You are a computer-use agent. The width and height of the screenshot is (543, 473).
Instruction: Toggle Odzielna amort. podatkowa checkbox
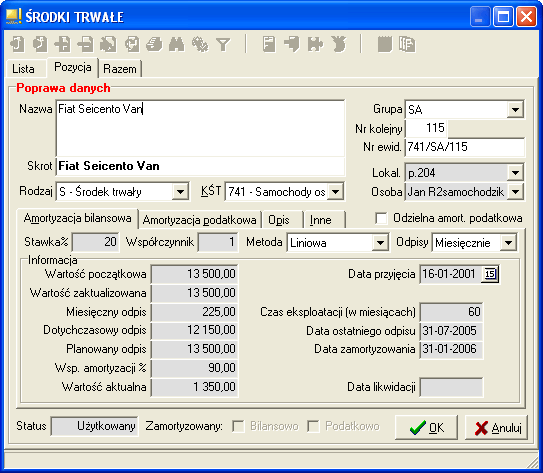[x=381, y=218]
